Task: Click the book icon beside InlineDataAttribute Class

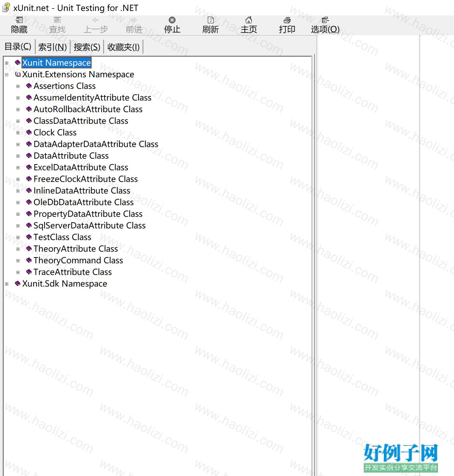Action: pyautogui.click(x=29, y=190)
